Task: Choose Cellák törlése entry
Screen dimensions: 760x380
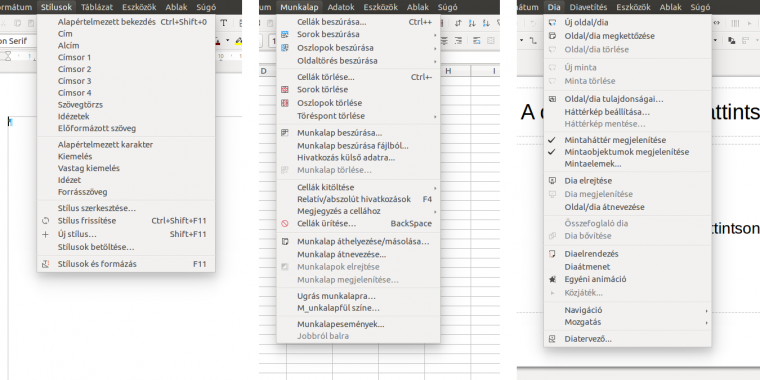Action: pyautogui.click(x=358, y=77)
